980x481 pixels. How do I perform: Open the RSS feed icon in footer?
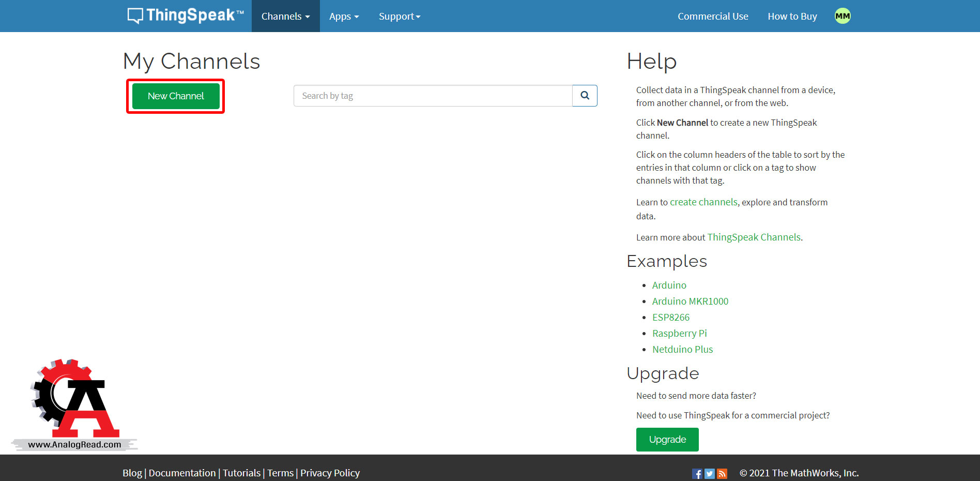click(722, 474)
